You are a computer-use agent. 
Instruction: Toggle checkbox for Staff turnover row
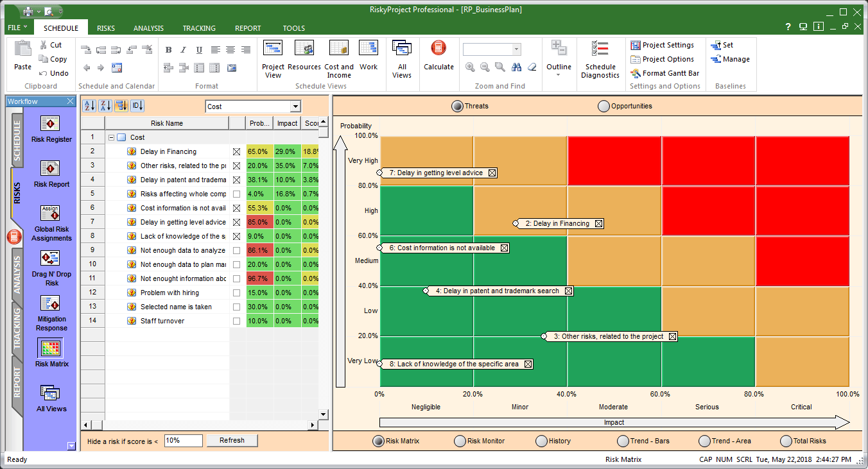pyautogui.click(x=237, y=321)
